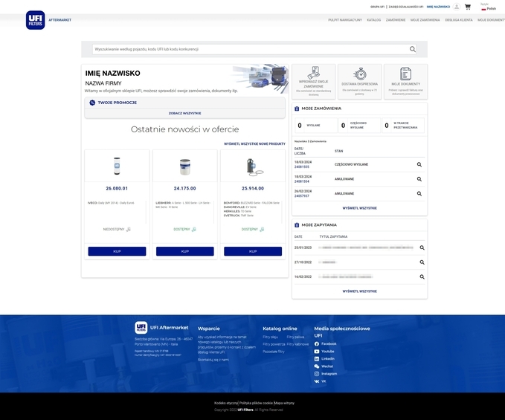Click Wyświetl wszystkie nowe produkty link

tap(254, 143)
